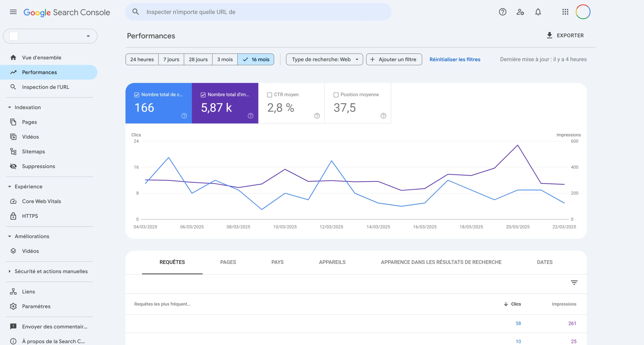Click the HTTPS lock icon in sidebar

pos(13,216)
